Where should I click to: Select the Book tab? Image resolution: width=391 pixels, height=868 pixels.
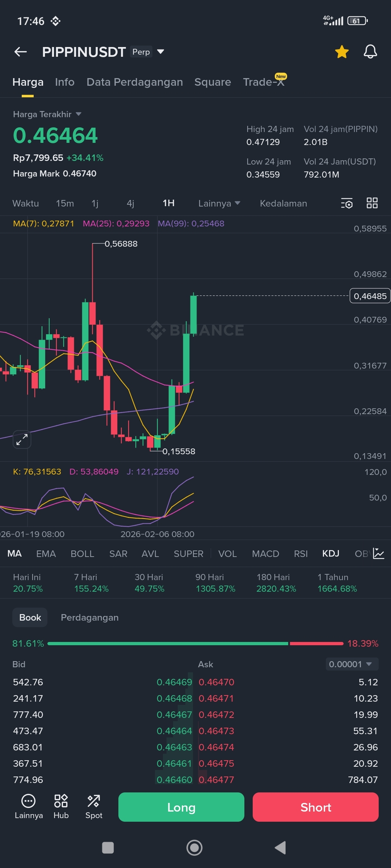pyautogui.click(x=30, y=617)
